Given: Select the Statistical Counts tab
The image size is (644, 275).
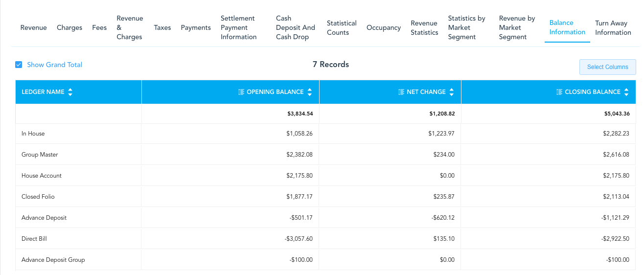Looking at the screenshot, I should point(342,28).
